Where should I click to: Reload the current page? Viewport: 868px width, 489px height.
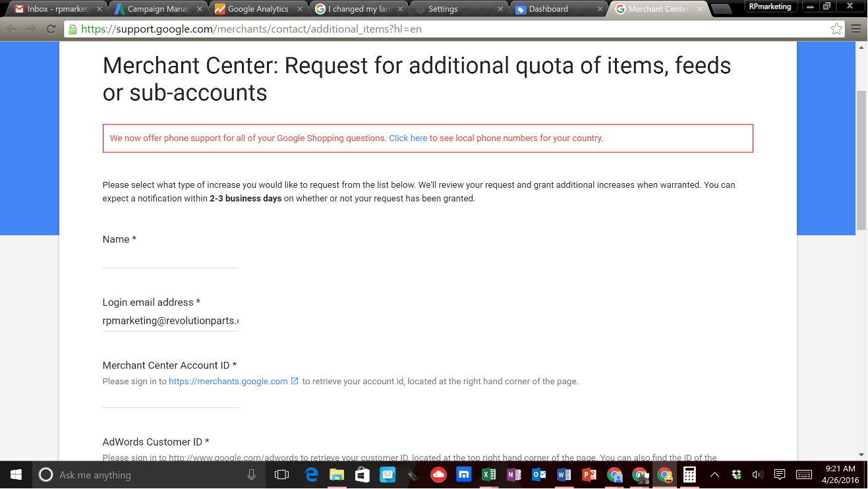tap(51, 29)
